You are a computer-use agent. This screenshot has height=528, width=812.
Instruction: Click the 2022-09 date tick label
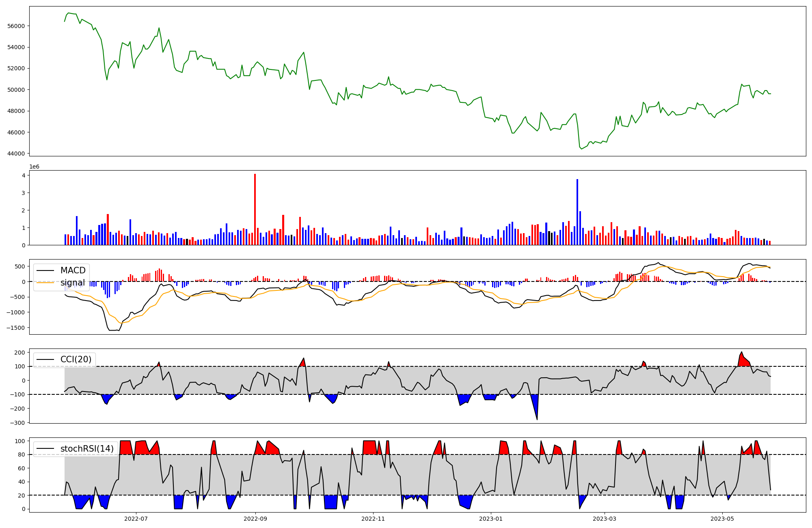(255, 519)
